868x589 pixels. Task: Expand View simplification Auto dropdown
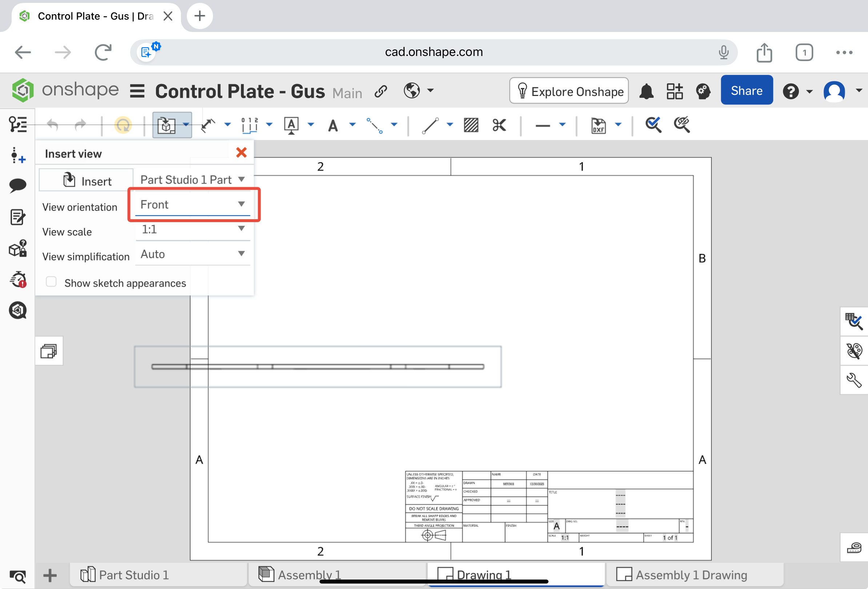pos(193,255)
